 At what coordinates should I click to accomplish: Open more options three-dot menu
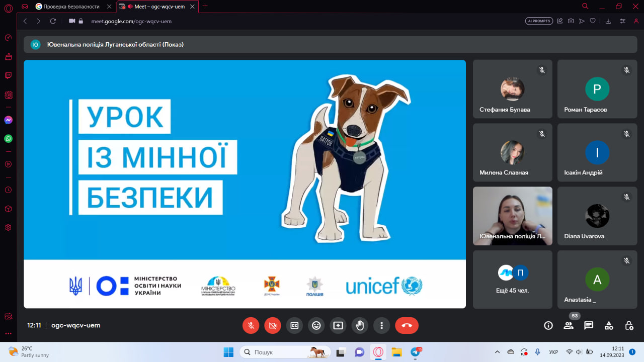(x=382, y=325)
